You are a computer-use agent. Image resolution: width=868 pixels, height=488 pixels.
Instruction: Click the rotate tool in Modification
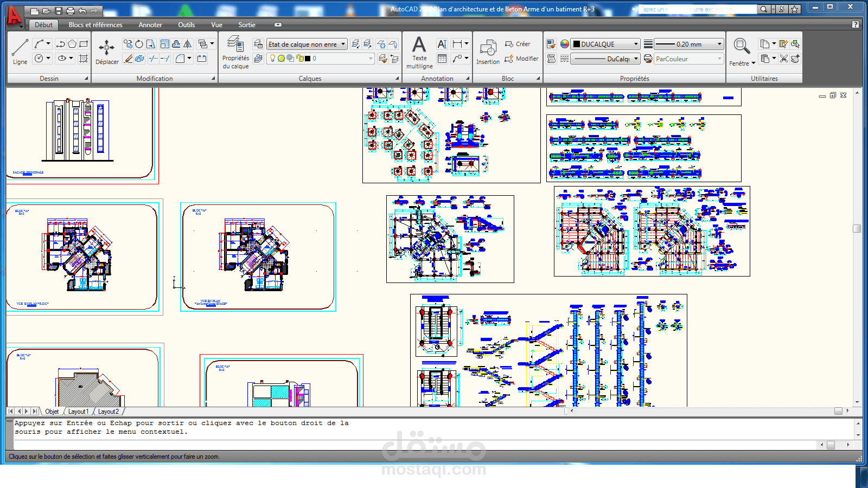click(139, 44)
